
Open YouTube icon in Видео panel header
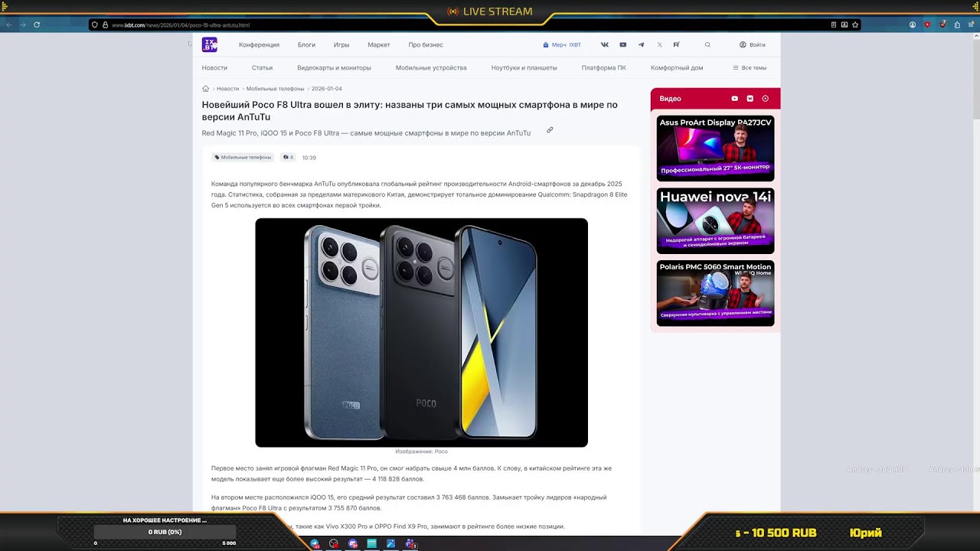[735, 99]
